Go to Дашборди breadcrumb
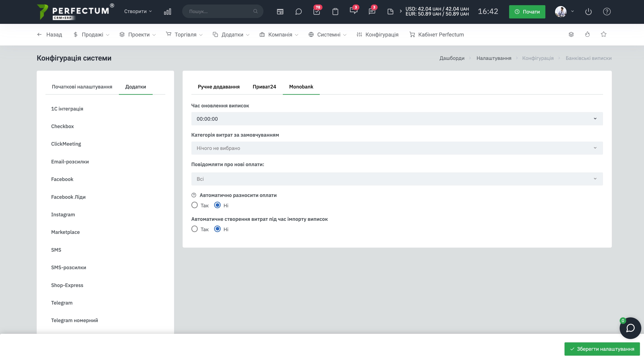Viewport: 644px width, 357px height. [452, 58]
